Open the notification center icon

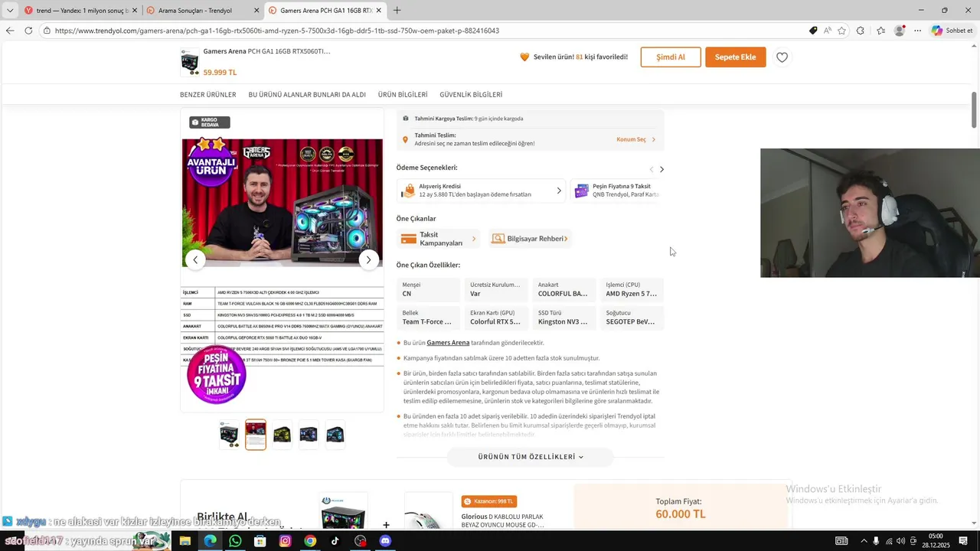(x=963, y=541)
